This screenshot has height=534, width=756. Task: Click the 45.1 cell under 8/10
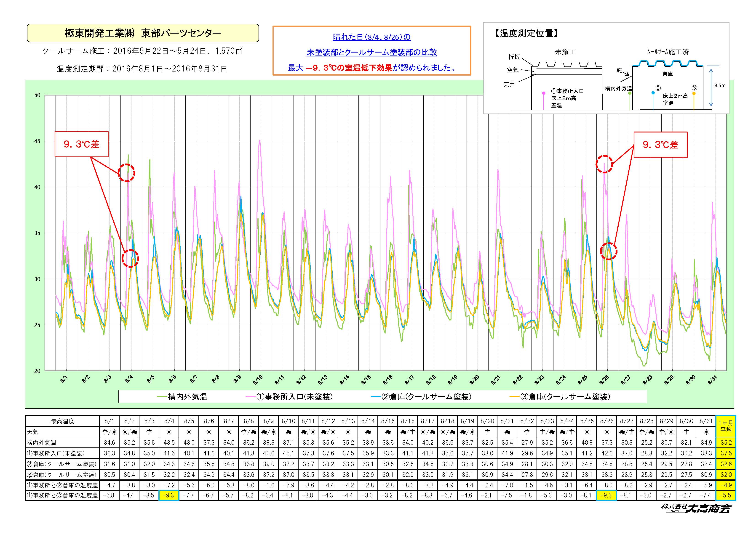point(289,453)
